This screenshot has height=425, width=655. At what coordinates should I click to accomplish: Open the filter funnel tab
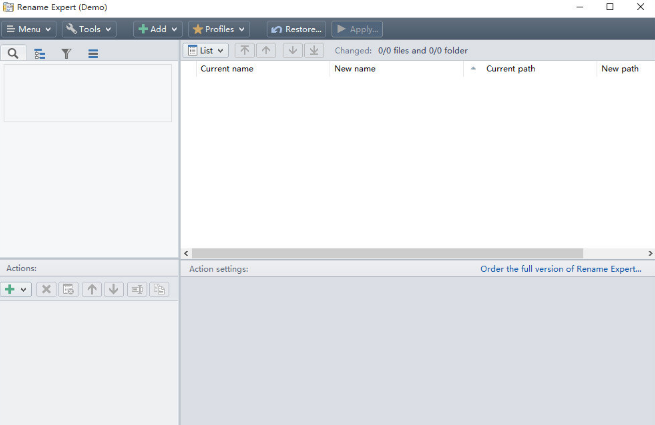point(66,53)
